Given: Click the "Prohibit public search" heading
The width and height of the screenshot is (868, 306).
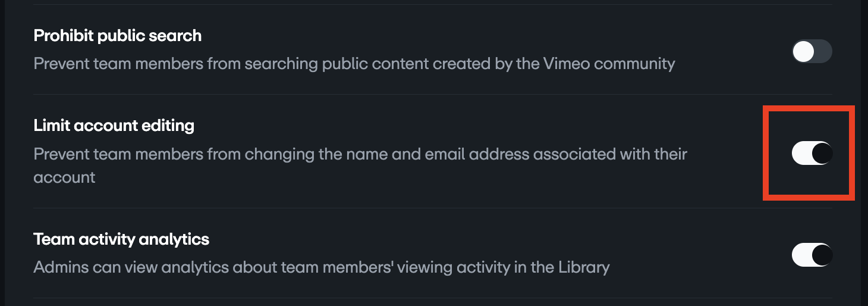Looking at the screenshot, I should [x=118, y=36].
